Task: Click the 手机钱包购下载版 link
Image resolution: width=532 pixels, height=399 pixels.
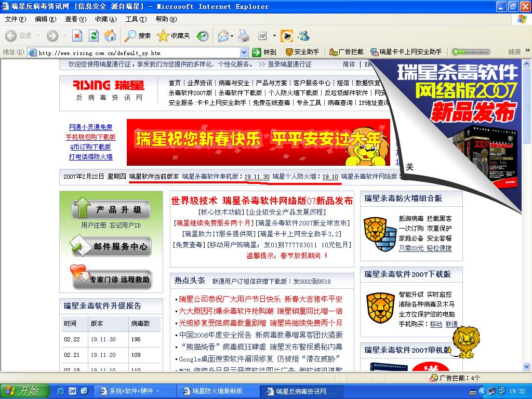Action: [90, 137]
